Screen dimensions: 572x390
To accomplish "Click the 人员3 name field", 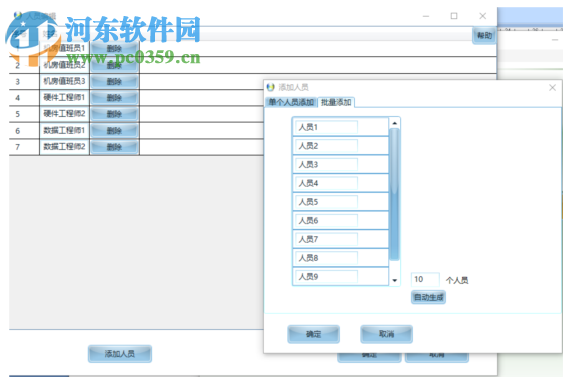I will coord(326,165).
